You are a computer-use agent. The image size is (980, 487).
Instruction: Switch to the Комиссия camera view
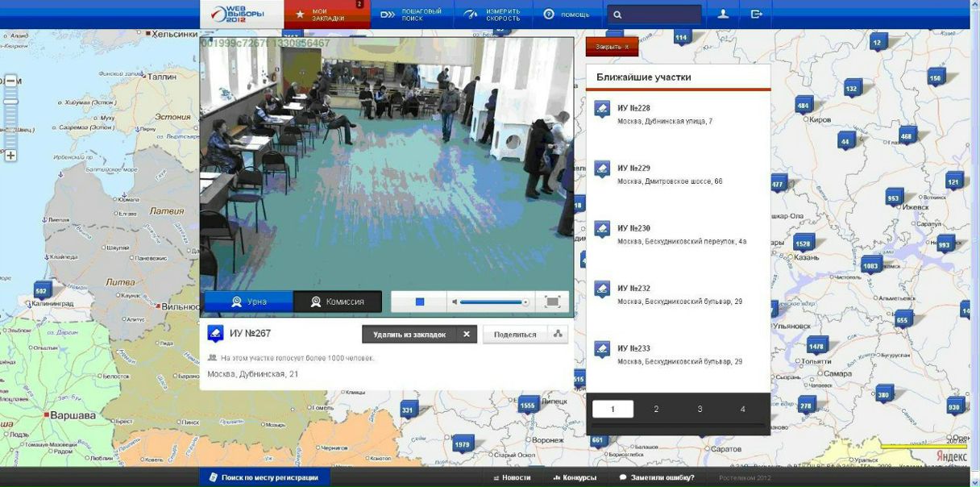337,302
